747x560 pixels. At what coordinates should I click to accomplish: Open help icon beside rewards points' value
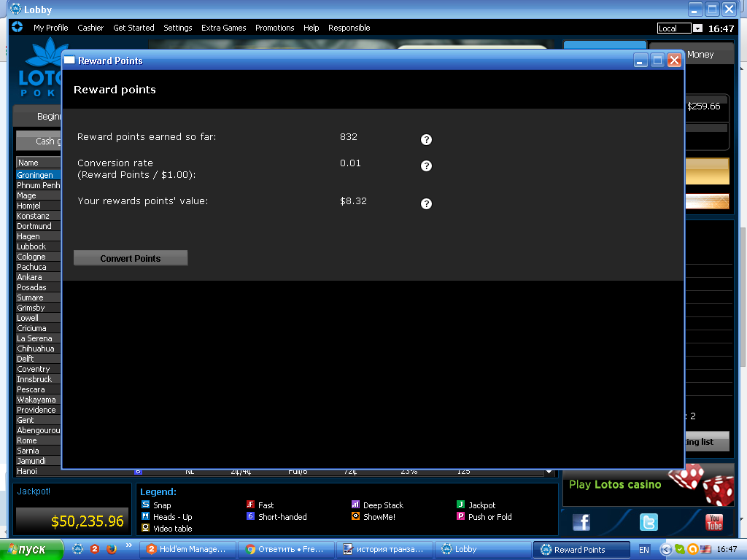[426, 204]
